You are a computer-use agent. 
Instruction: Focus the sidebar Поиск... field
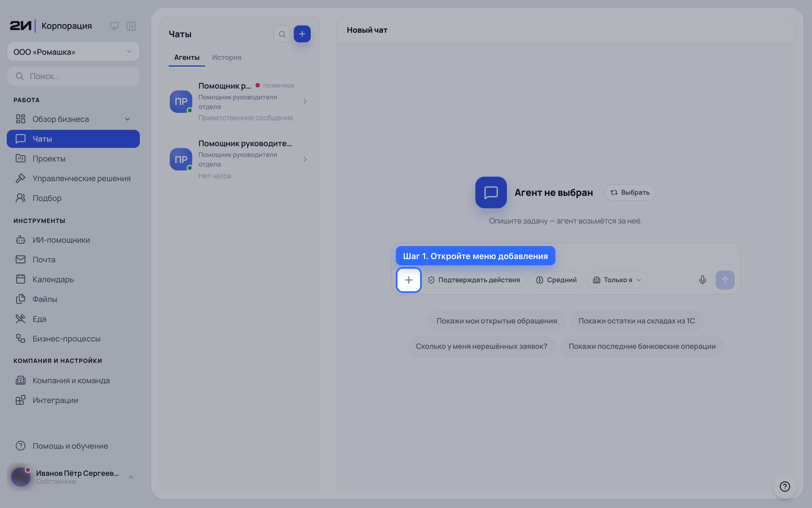tap(73, 76)
